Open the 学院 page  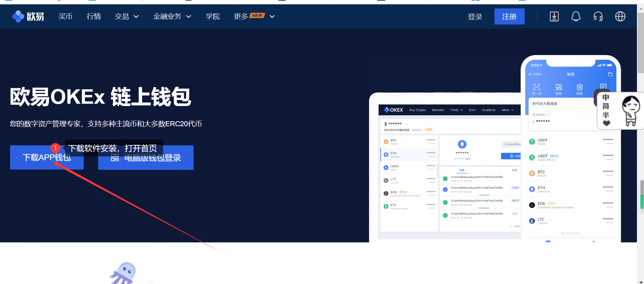[x=213, y=16]
